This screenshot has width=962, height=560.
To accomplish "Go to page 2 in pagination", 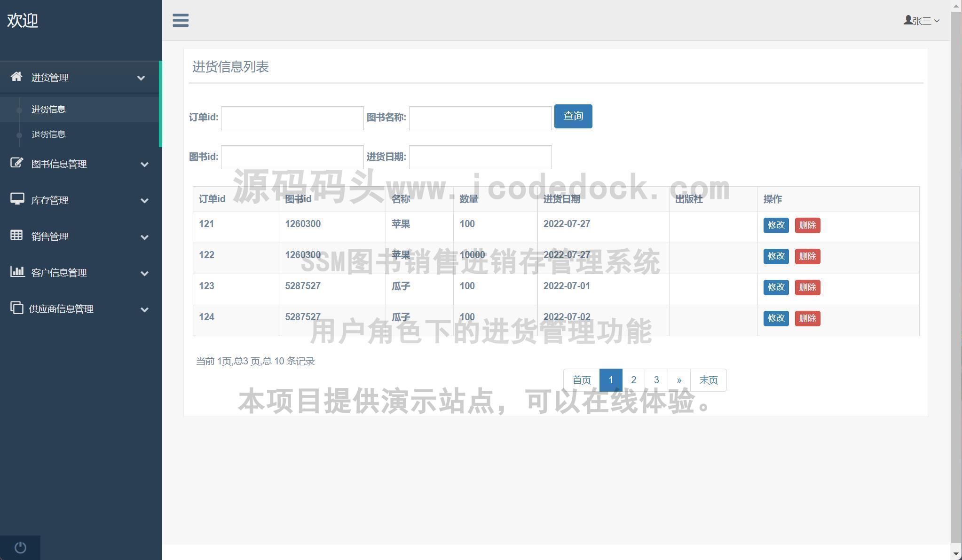I will 633,380.
